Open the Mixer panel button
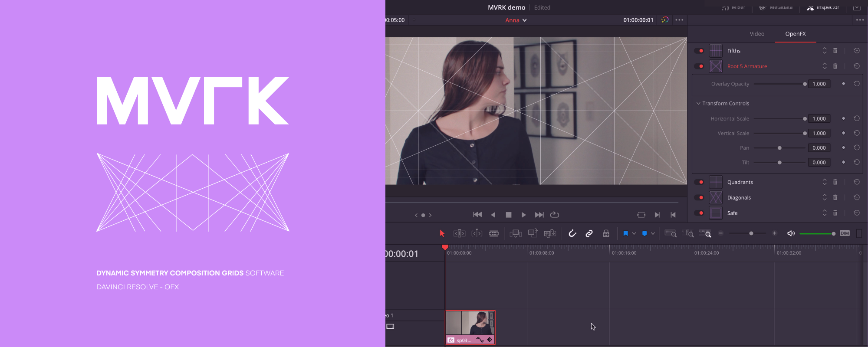Image resolution: width=868 pixels, height=347 pixels. [733, 7]
